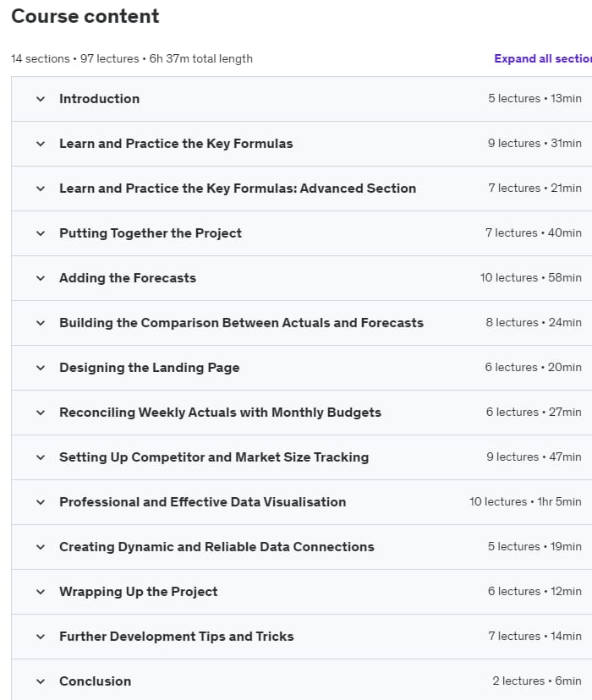592x700 pixels.
Task: Click the chevron next to Conclusion
Action: (x=40, y=681)
